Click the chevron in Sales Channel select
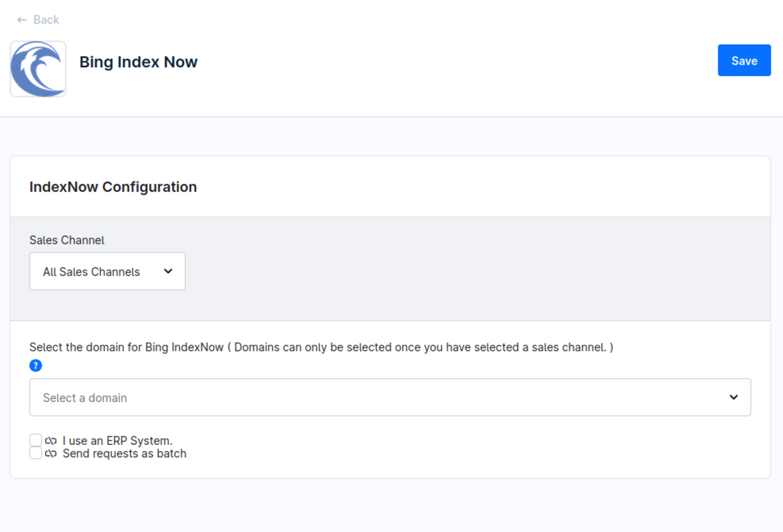The image size is (783, 532). (168, 272)
